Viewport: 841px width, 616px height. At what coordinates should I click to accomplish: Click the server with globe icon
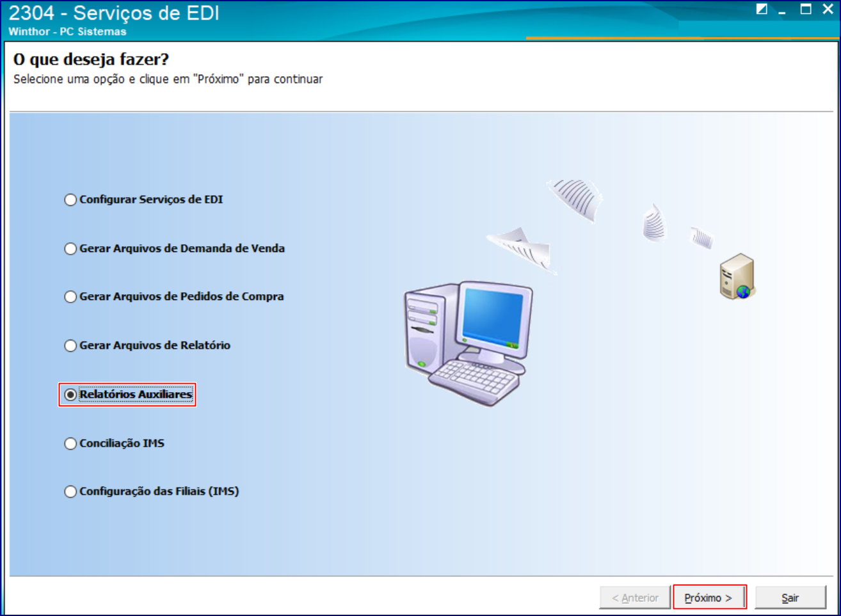tap(737, 278)
